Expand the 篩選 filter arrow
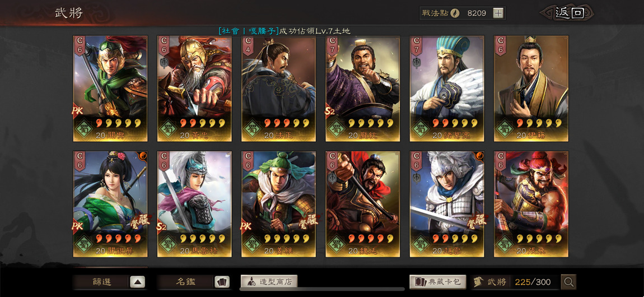 point(138,282)
